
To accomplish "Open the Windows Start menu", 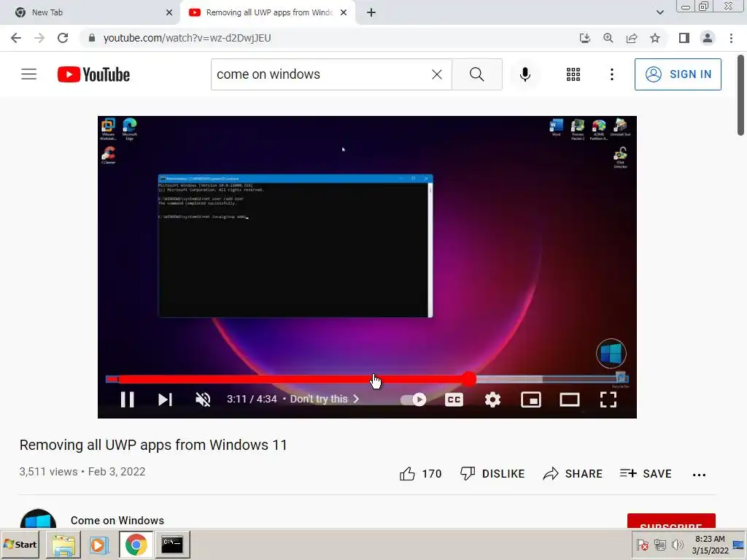I will tap(20, 544).
